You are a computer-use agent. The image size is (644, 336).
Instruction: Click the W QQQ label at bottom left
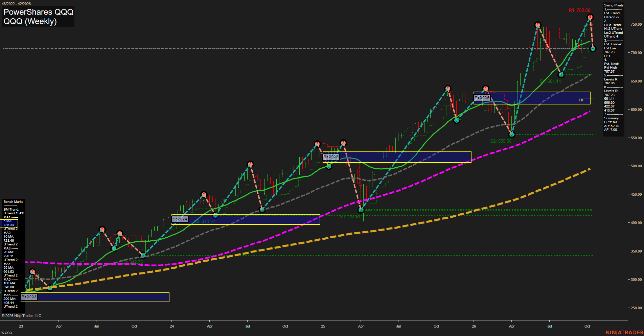(7, 333)
